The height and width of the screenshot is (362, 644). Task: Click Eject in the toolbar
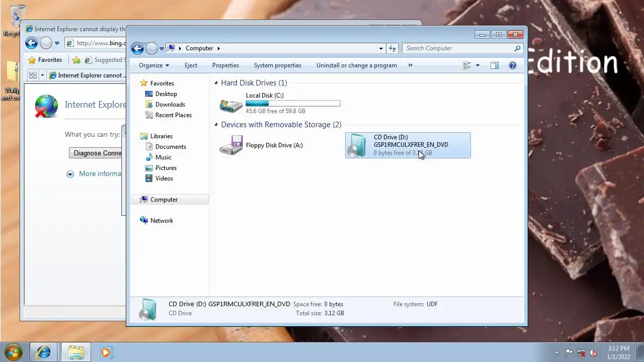[x=191, y=65]
